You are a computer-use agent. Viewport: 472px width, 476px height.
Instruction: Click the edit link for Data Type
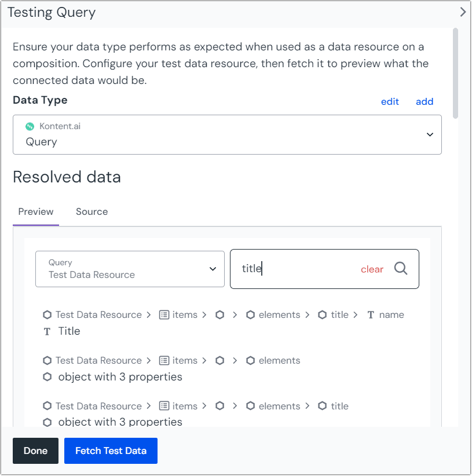[x=390, y=101]
